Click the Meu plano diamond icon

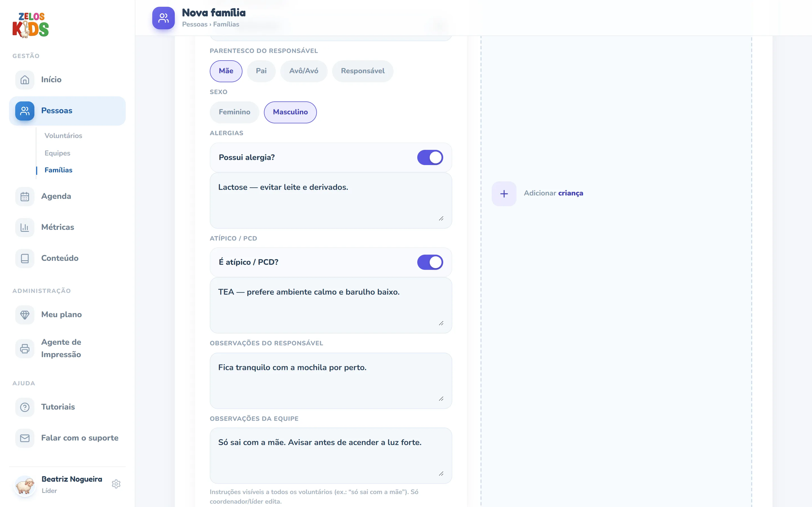[x=25, y=315]
